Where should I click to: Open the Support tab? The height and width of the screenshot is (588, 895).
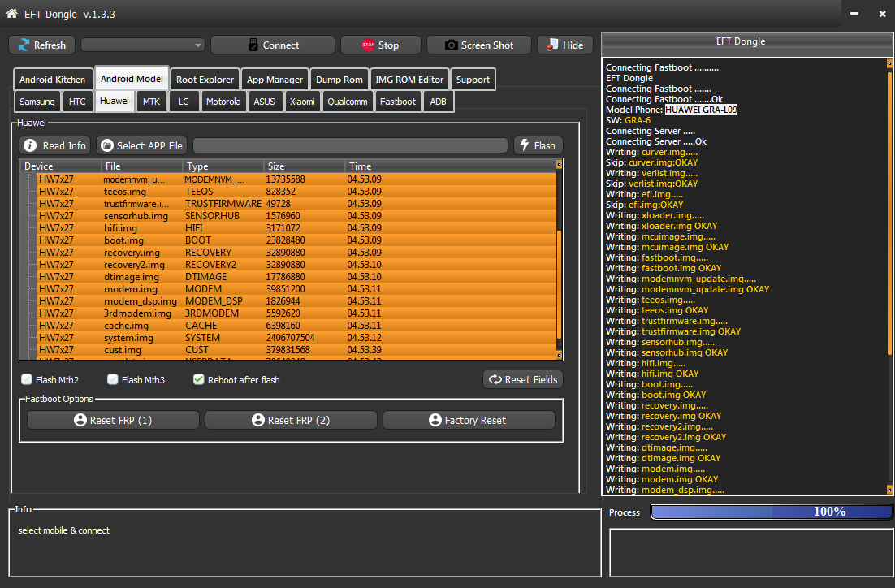tap(473, 80)
